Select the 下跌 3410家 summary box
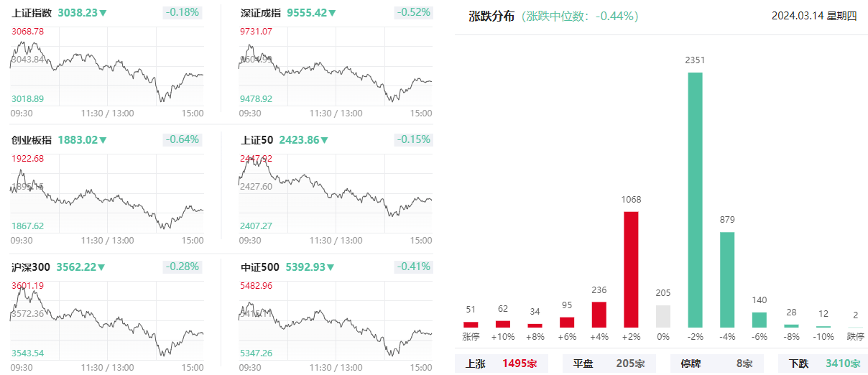The height and width of the screenshot is (375, 868). coord(824,364)
